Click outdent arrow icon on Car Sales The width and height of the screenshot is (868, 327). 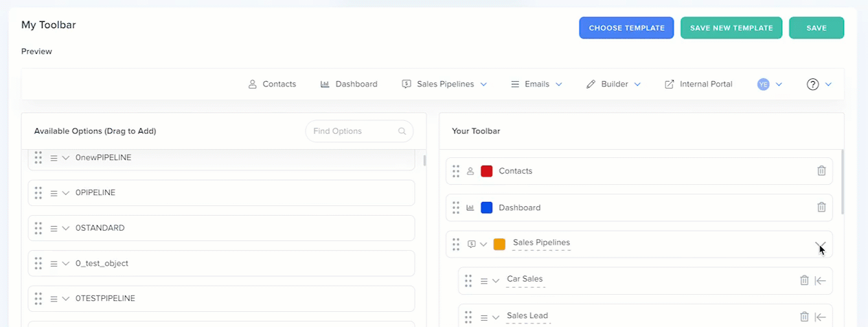pyautogui.click(x=820, y=280)
